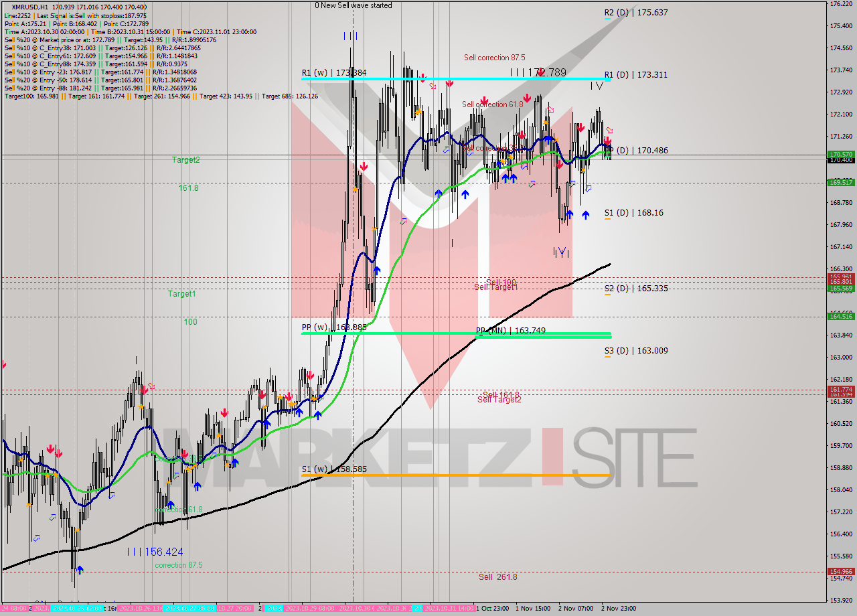
Task: Click the '0 New Sell wave started' label
Action: point(354,5)
